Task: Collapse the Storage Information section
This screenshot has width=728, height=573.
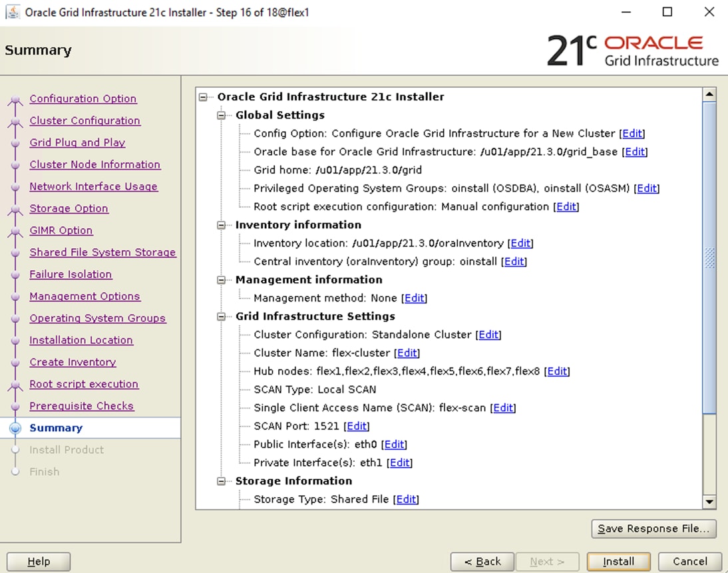Action: [x=222, y=481]
